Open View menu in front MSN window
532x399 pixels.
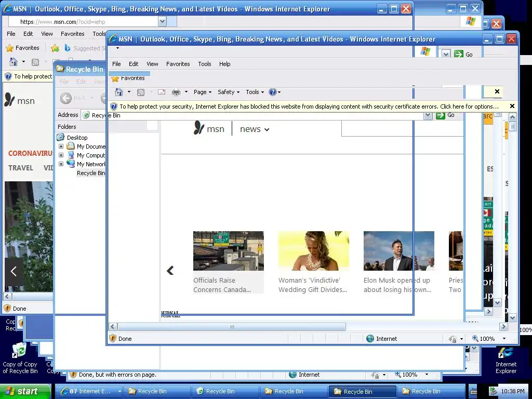(152, 64)
